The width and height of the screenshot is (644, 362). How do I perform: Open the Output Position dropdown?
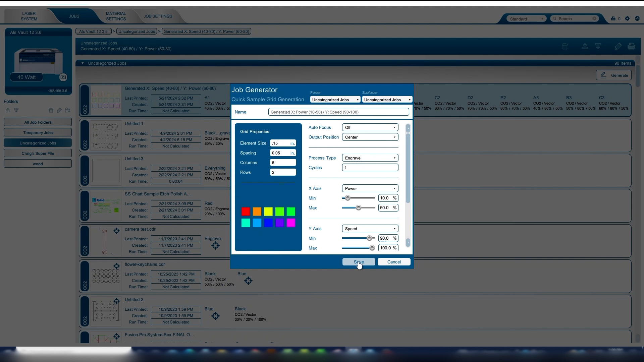(x=370, y=137)
